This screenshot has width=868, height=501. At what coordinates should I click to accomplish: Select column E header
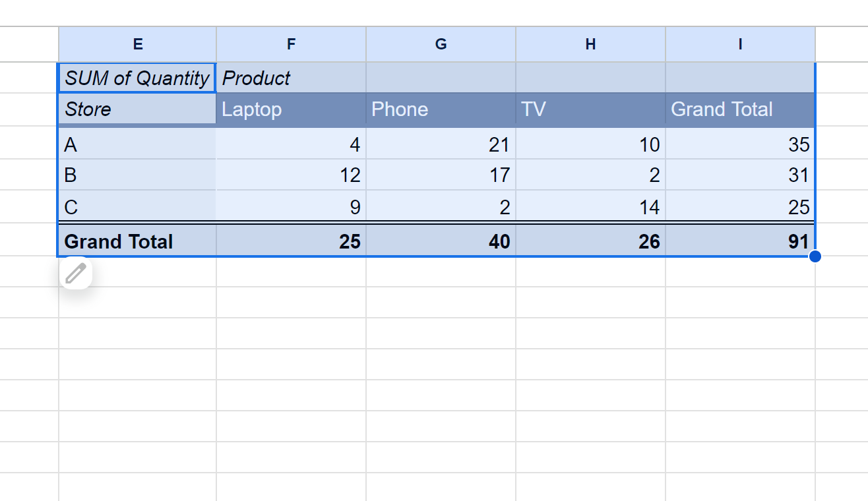coord(137,44)
